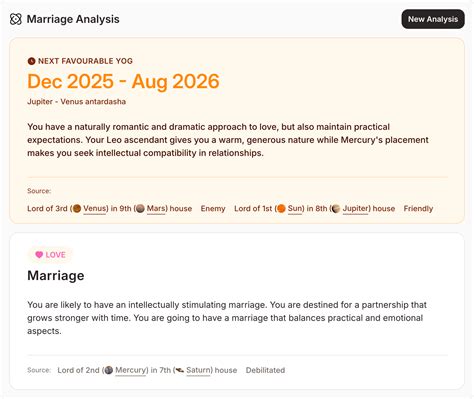The height and width of the screenshot is (399, 474).
Task: Click the Marriage Analysis atom logo icon
Action: (16, 19)
